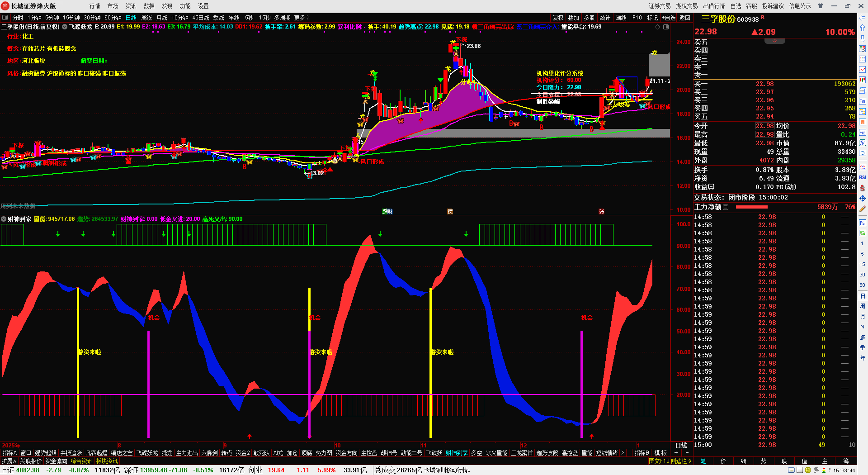The height and width of the screenshot is (475, 868).
Task: Open the f(x) formula sidebar icon
Action: [863, 143]
